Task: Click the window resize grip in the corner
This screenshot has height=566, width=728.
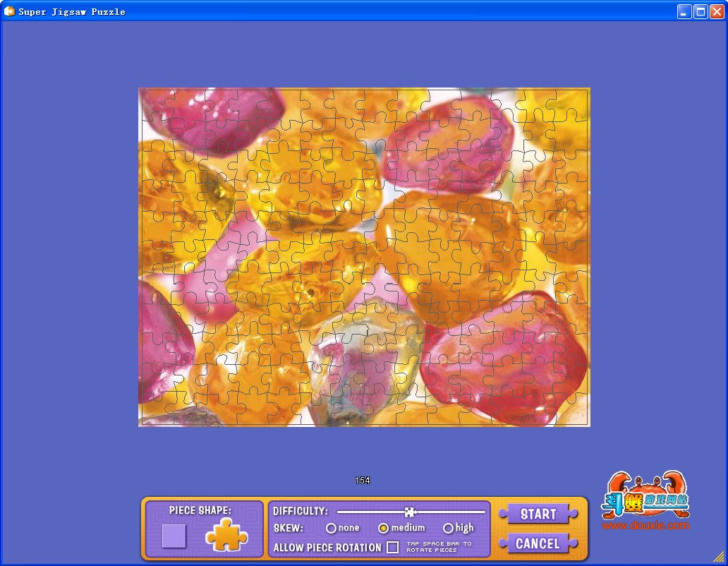Action: click(x=719, y=556)
